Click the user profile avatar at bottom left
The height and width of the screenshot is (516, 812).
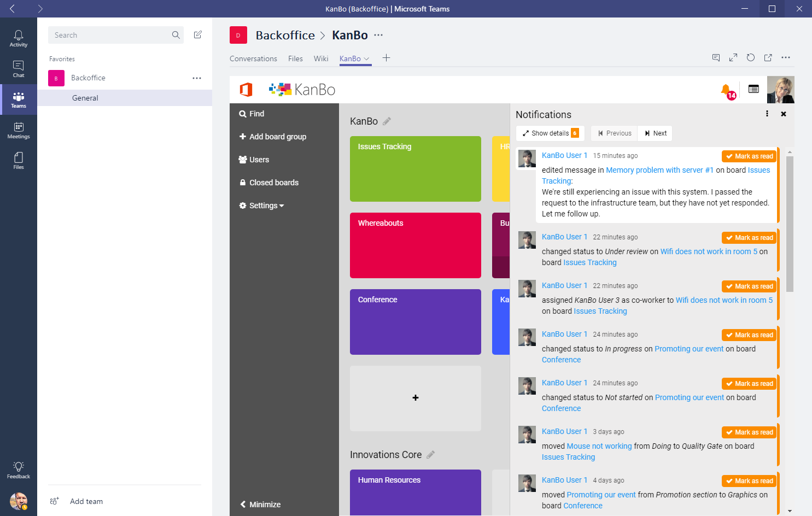pos(19,501)
